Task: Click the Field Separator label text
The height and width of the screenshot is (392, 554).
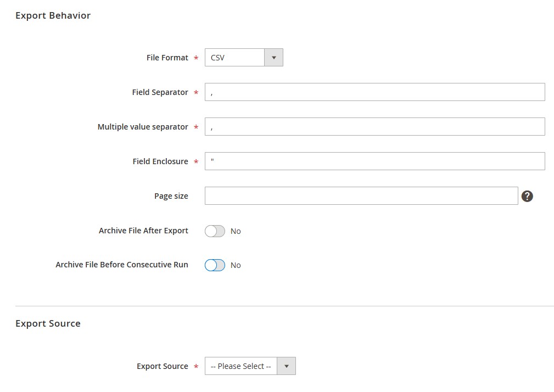Action: tap(161, 92)
